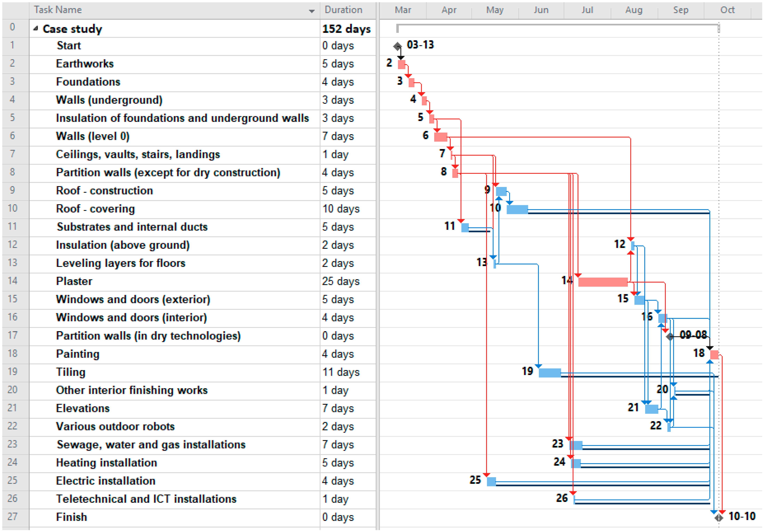Click the 25 days duration cell

pyautogui.click(x=341, y=281)
